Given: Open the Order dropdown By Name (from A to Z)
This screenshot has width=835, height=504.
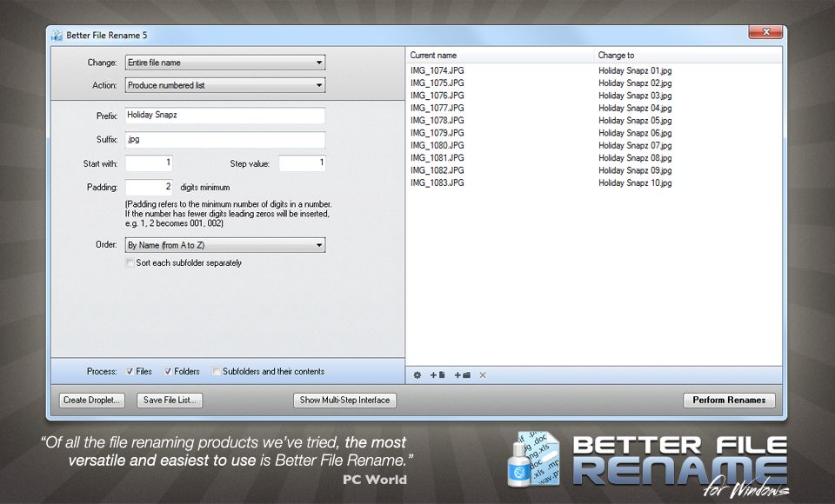Looking at the screenshot, I should [225, 245].
